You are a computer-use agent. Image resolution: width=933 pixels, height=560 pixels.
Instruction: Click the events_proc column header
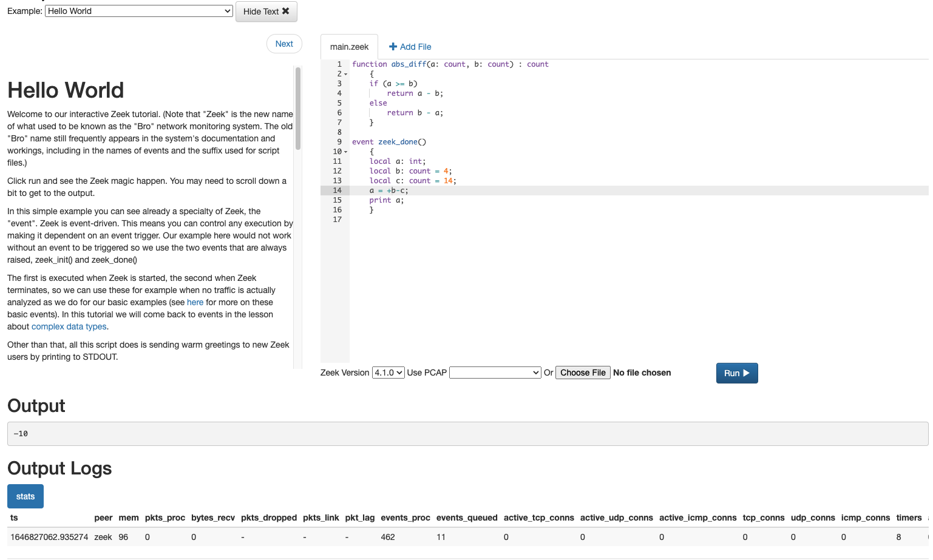pyautogui.click(x=405, y=518)
